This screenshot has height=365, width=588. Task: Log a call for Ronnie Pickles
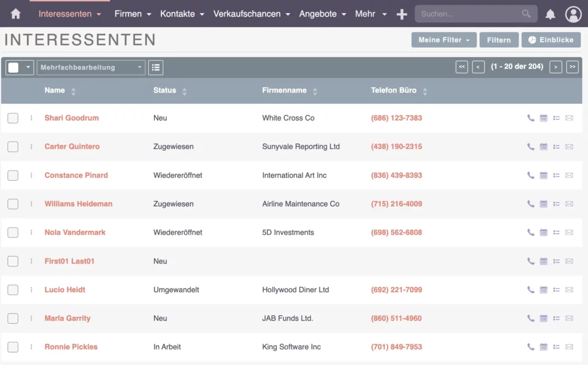(531, 347)
